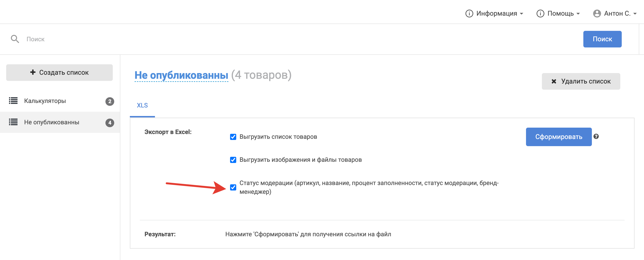Image resolution: width=644 pixels, height=260 pixels.
Task: Click the Сформировать button
Action: click(x=558, y=137)
